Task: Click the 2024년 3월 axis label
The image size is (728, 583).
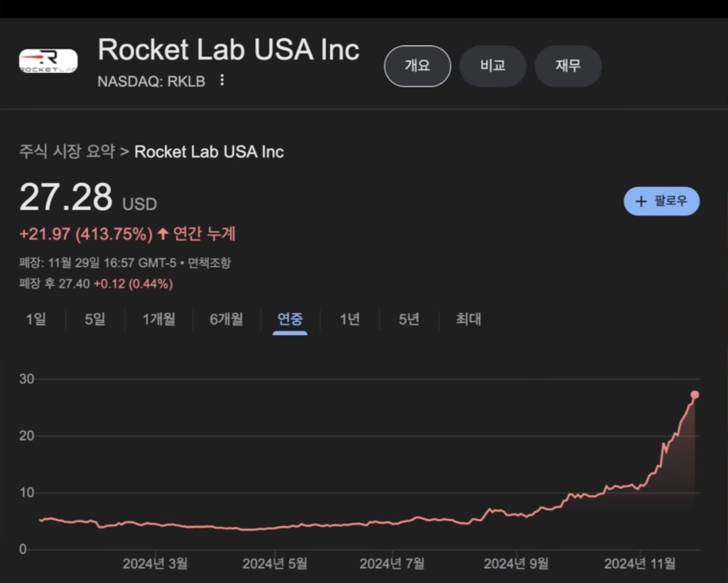Action: click(x=155, y=564)
